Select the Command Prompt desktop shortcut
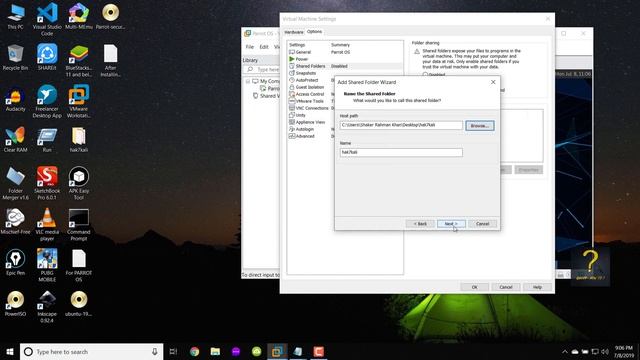The height and width of the screenshot is (360, 640). tap(79, 224)
